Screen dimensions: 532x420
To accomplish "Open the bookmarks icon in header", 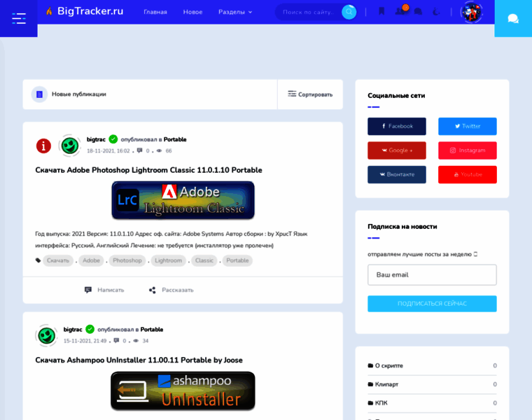I will click(381, 11).
